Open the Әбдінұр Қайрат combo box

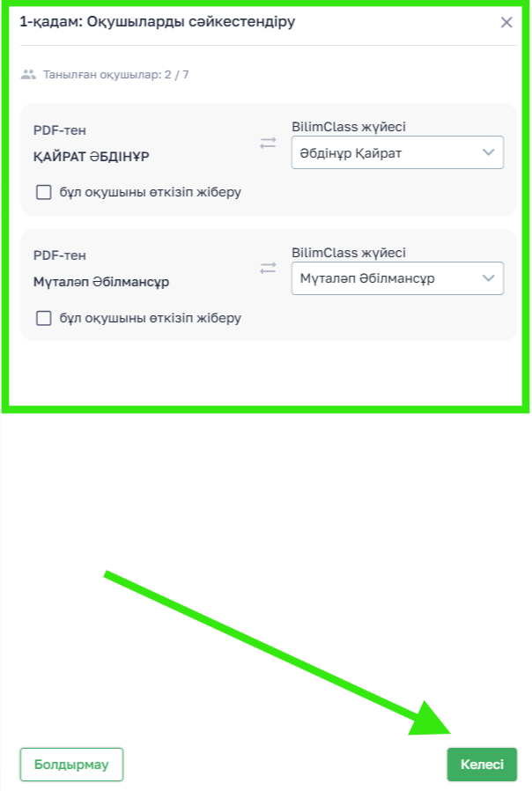[397, 152]
